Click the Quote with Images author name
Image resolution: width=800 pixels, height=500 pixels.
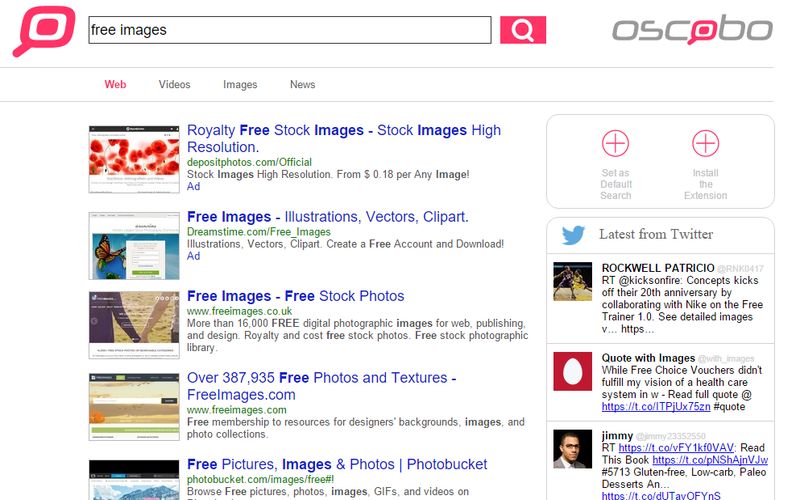(648, 358)
